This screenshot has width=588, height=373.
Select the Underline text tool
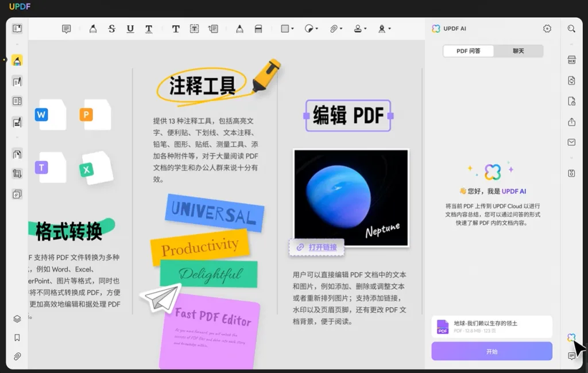click(130, 29)
